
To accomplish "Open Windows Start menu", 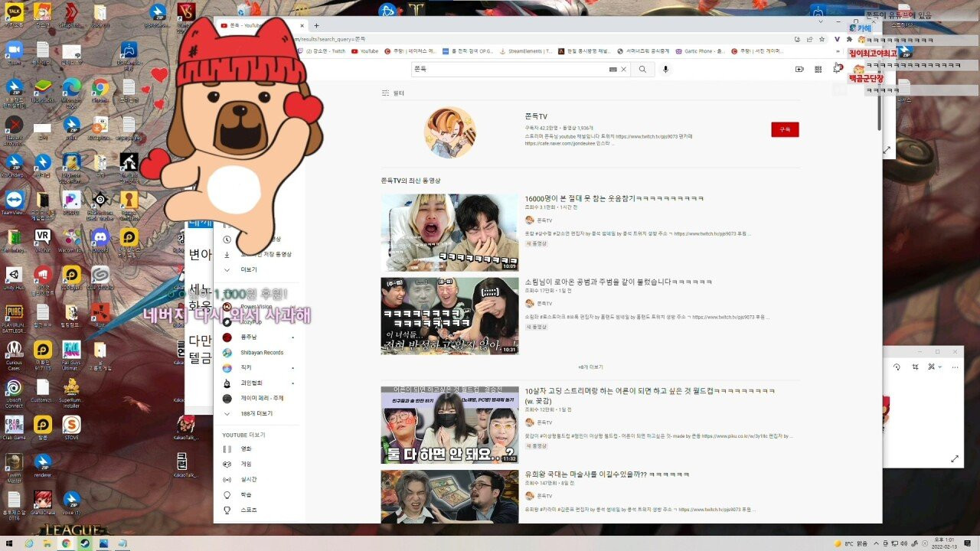I will [x=9, y=543].
